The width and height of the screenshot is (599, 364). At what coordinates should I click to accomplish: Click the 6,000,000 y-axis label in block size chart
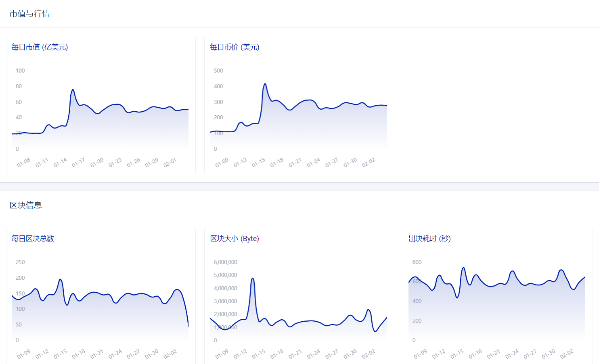click(x=225, y=262)
